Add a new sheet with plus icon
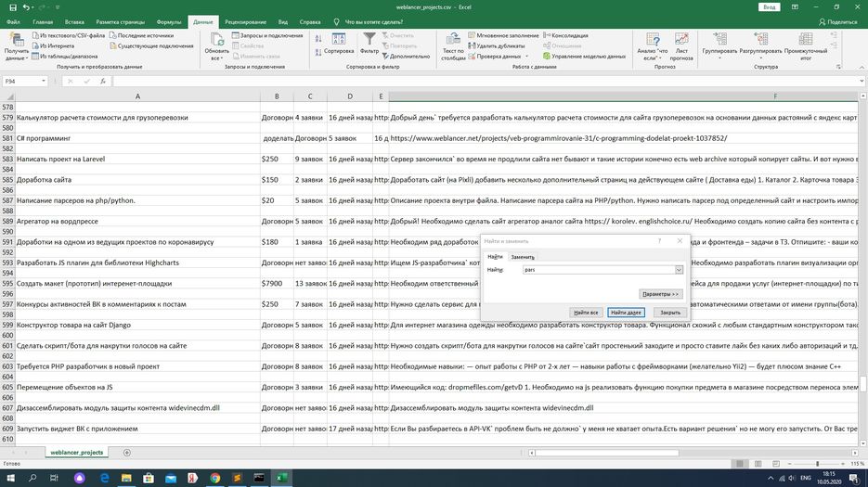This screenshot has height=487, width=868. [x=127, y=453]
